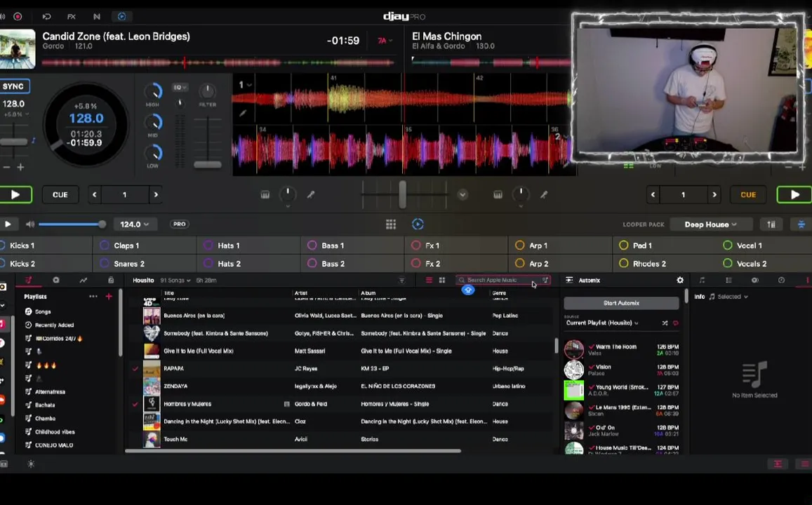Click the deck 1 sampler pads icon

click(265, 194)
